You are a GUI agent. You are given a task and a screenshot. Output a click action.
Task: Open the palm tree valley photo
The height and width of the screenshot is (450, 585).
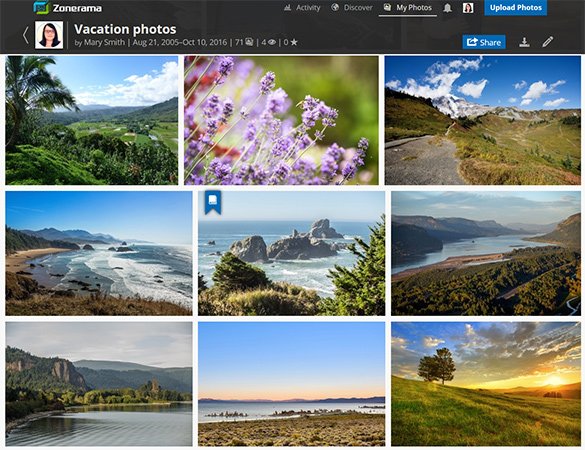92,120
